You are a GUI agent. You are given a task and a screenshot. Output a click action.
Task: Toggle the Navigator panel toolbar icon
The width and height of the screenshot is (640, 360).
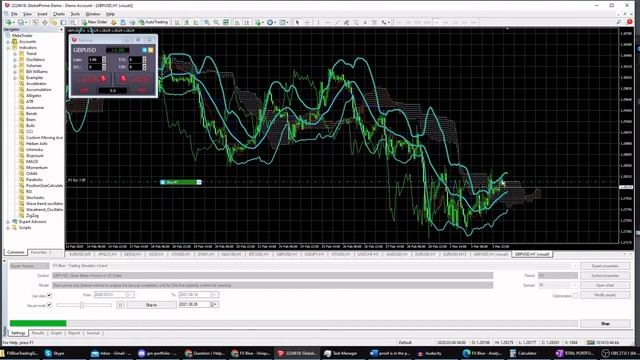[x=53, y=22]
